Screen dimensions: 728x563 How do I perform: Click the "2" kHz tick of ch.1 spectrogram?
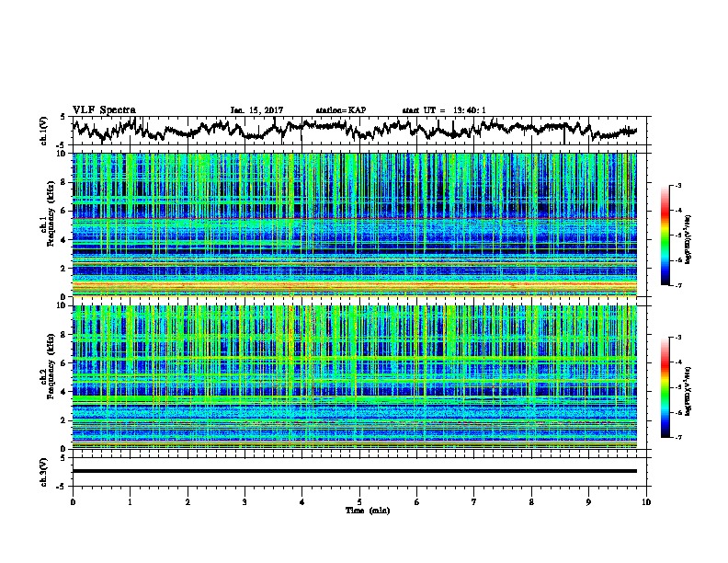point(65,268)
